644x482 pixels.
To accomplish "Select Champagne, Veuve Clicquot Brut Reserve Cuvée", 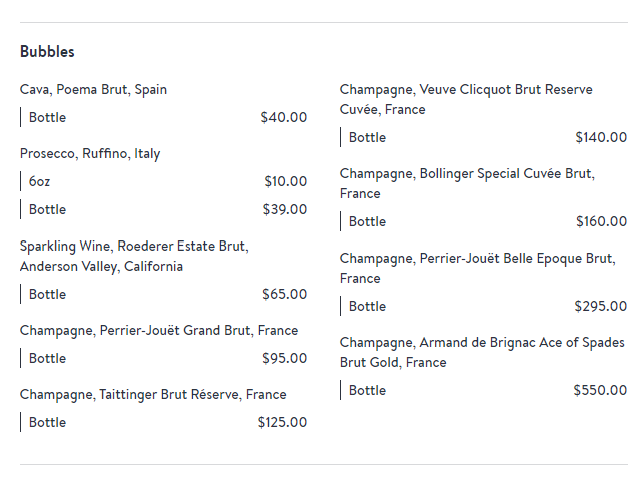I will click(x=466, y=99).
